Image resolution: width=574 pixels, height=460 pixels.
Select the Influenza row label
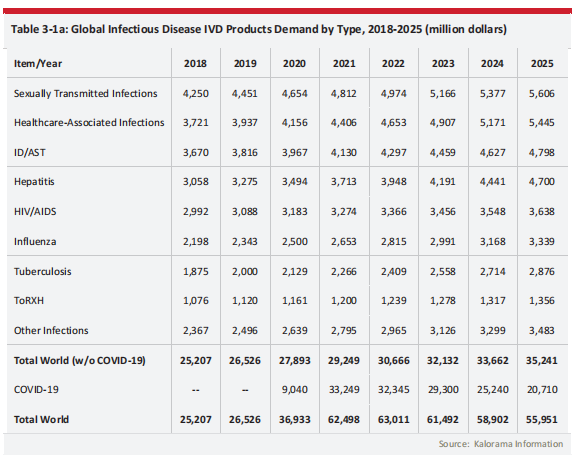(x=35, y=242)
